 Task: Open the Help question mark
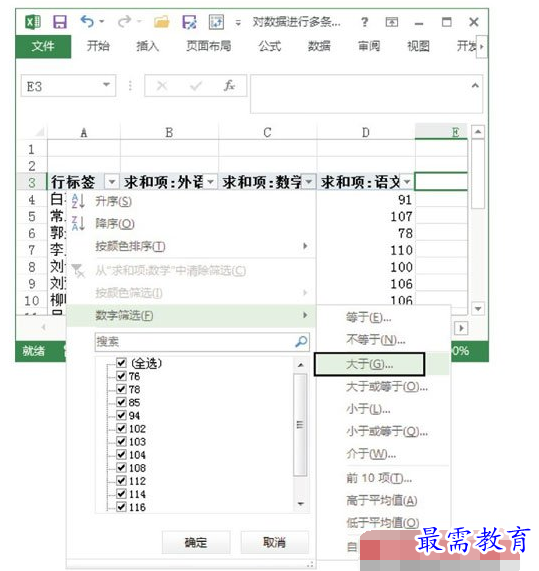coord(364,22)
